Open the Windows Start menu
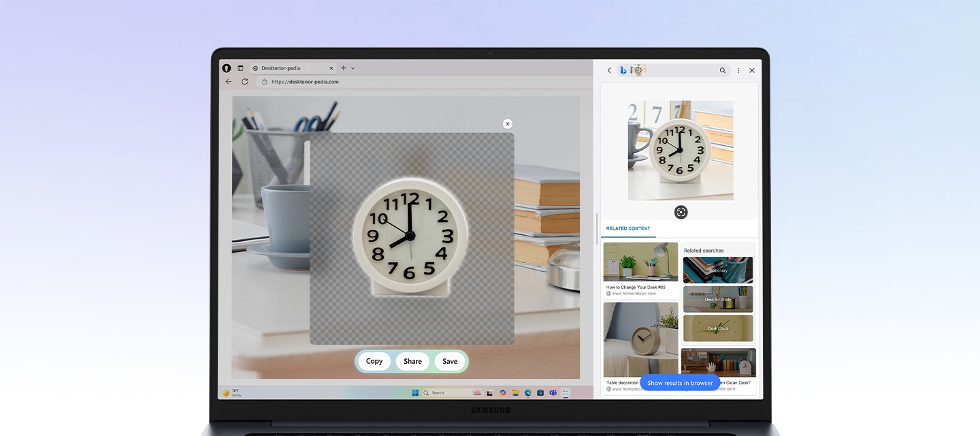 414,393
